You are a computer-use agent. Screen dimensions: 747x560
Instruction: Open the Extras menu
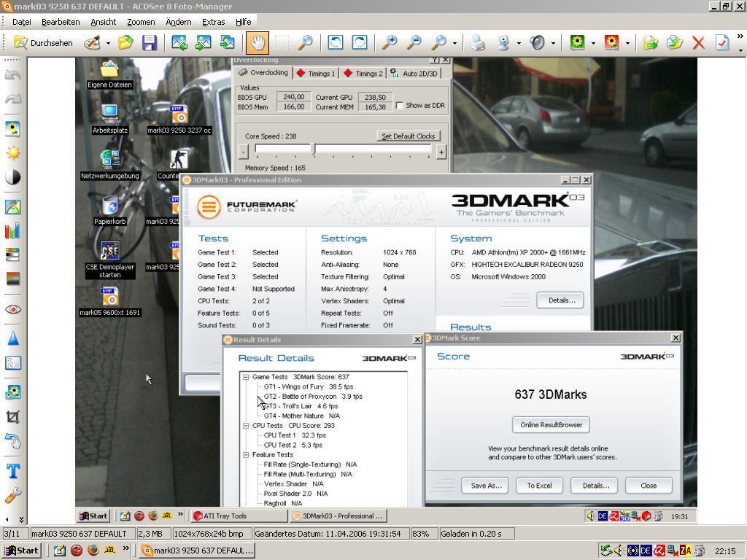coord(214,22)
